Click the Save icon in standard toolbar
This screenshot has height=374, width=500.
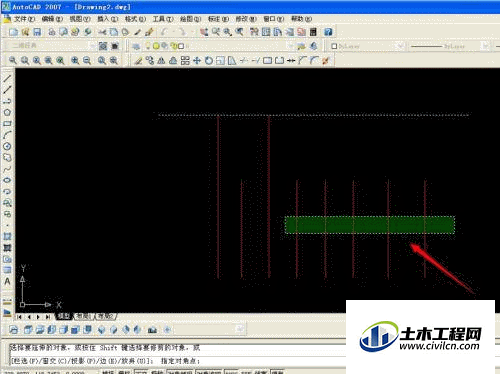point(37,32)
